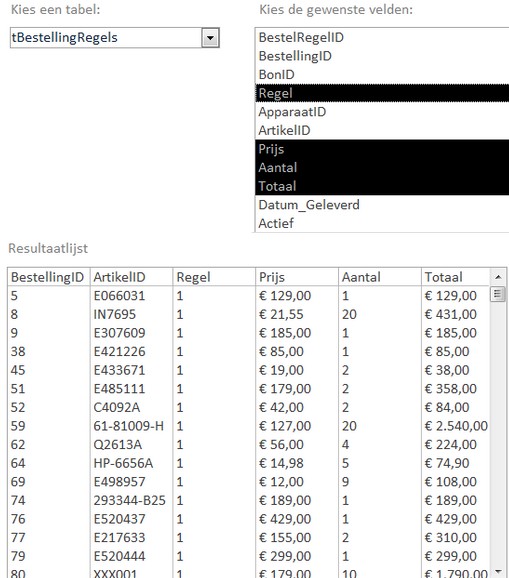Click the Totaal column header in results
The image size is (509, 578).
tap(456, 277)
